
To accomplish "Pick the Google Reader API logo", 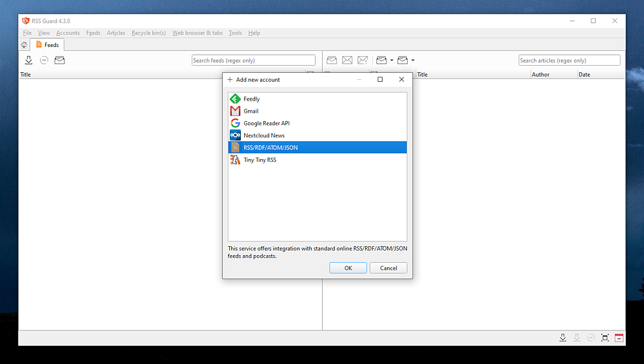I will coord(235,123).
